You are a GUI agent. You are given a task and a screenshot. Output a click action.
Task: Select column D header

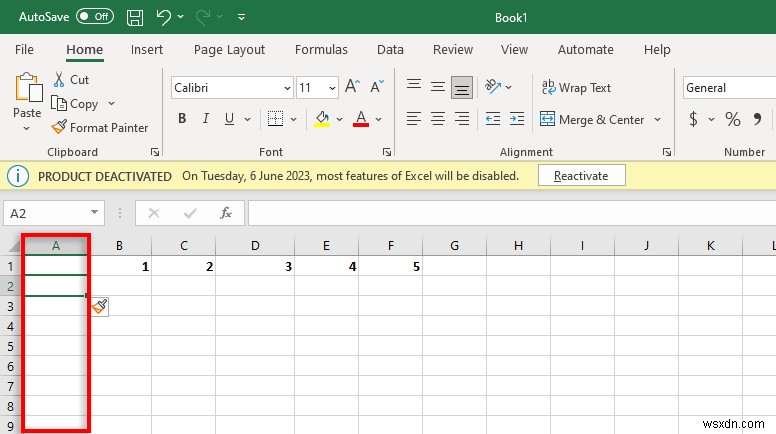pyautogui.click(x=255, y=245)
